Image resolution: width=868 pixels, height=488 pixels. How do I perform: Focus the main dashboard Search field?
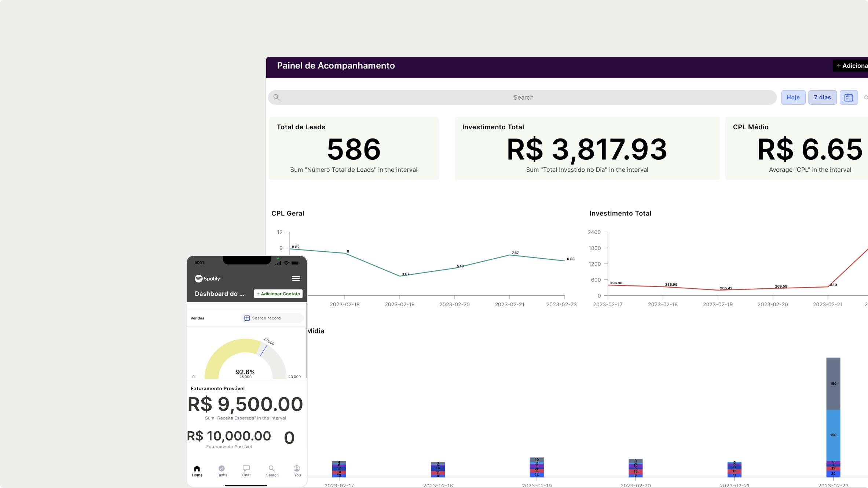click(x=523, y=97)
